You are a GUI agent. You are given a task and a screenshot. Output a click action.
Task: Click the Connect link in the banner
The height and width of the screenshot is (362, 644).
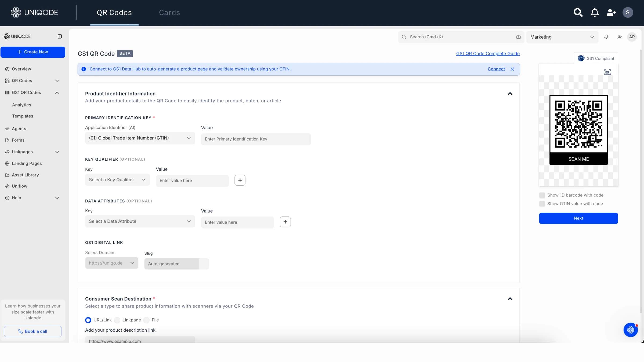point(496,69)
